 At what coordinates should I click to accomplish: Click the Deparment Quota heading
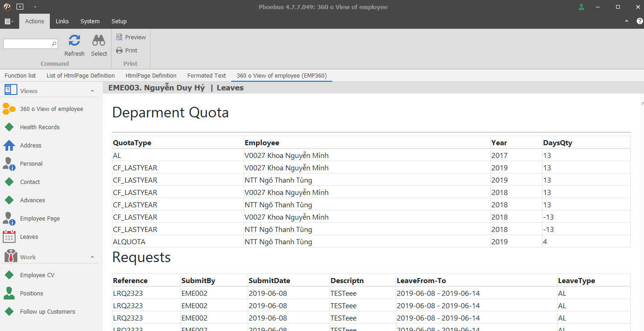(x=170, y=112)
